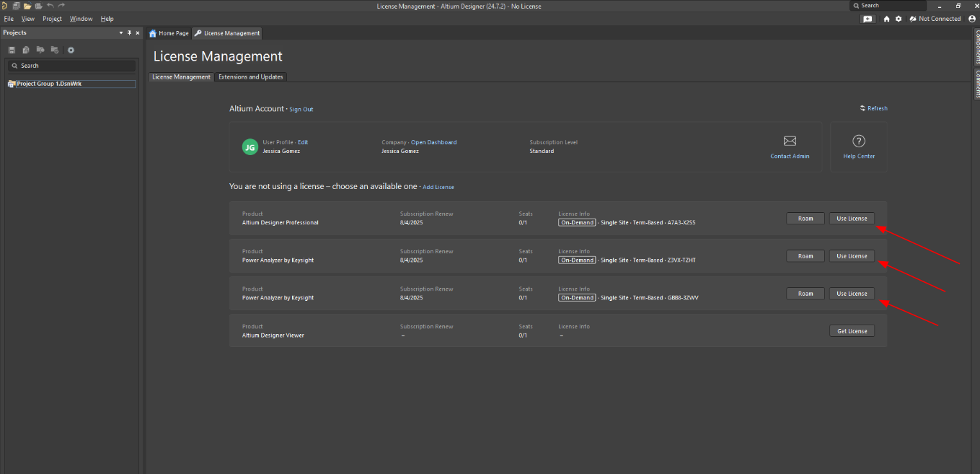
Task: Select the License Management document tab with key icon
Action: [x=227, y=33]
